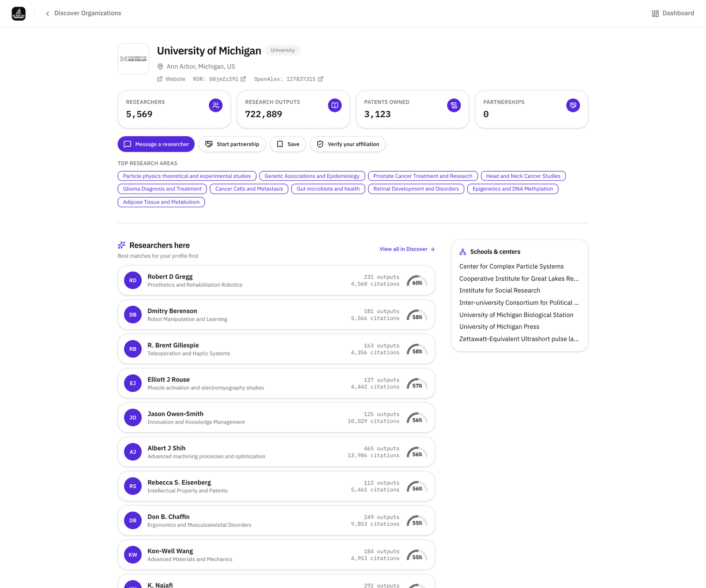Click the Researchers people icon
Viewport: 706px width, 588px height.
pos(216,105)
